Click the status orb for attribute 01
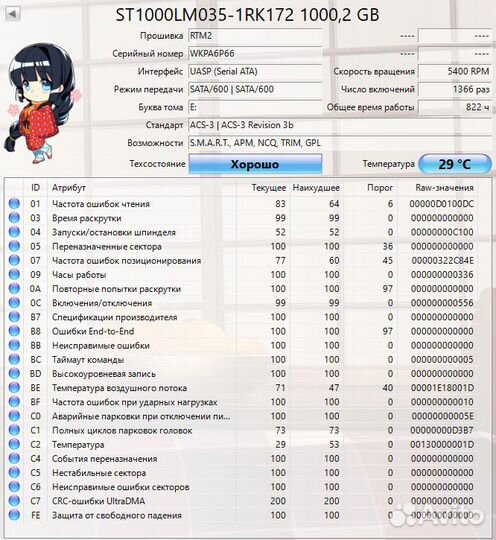496x540 pixels. click(14, 204)
